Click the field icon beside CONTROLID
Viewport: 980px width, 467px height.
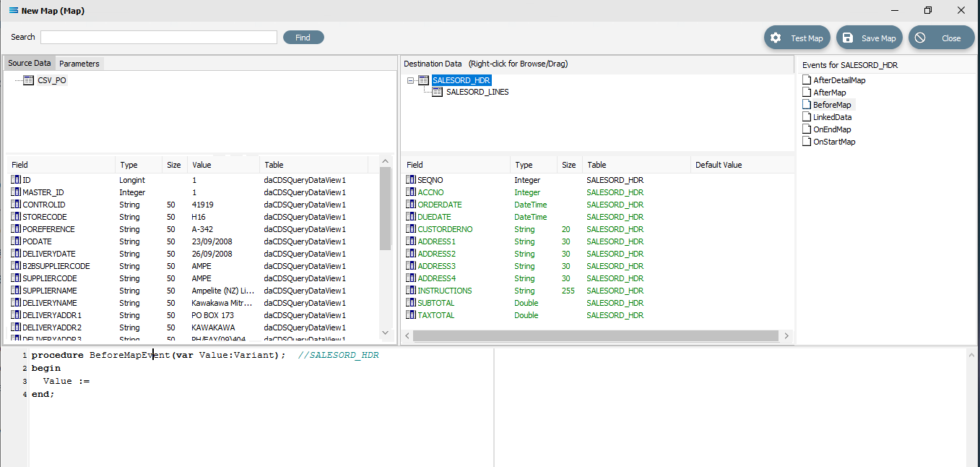point(16,205)
